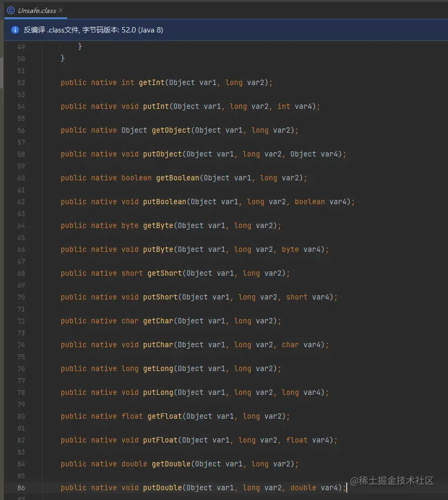Click the putByte method name
Screen dimensions: 448x500
click(x=158, y=250)
